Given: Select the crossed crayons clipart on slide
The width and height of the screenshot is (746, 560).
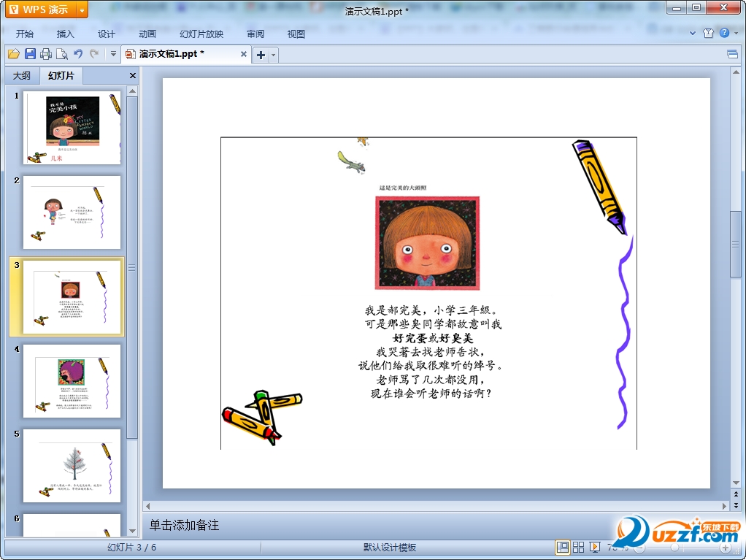Looking at the screenshot, I should (x=261, y=418).
